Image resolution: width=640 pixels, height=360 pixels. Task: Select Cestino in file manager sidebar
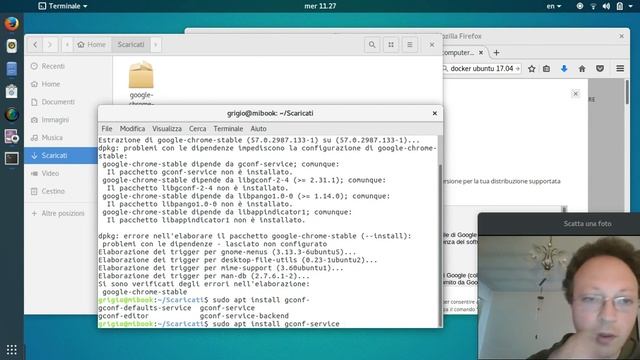(x=60, y=191)
